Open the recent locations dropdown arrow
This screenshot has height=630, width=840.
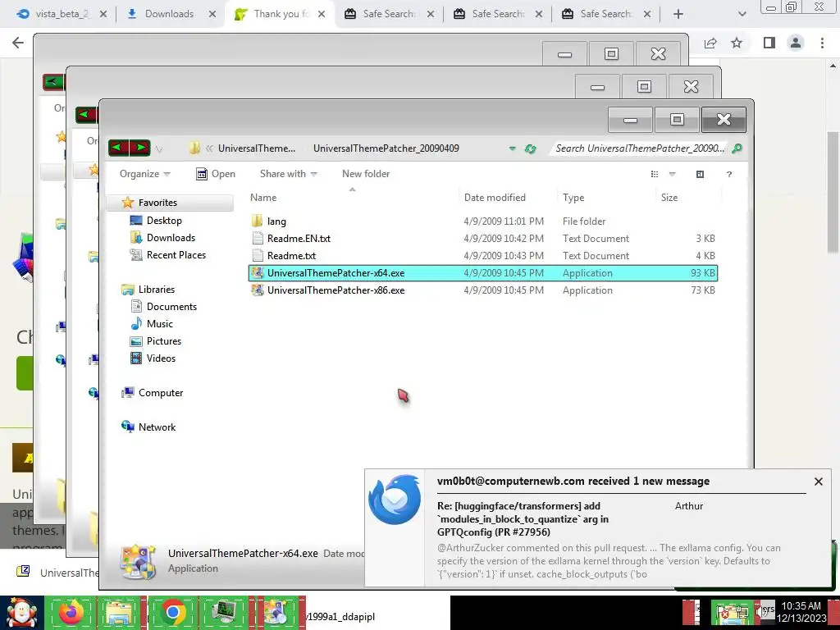tap(159, 149)
